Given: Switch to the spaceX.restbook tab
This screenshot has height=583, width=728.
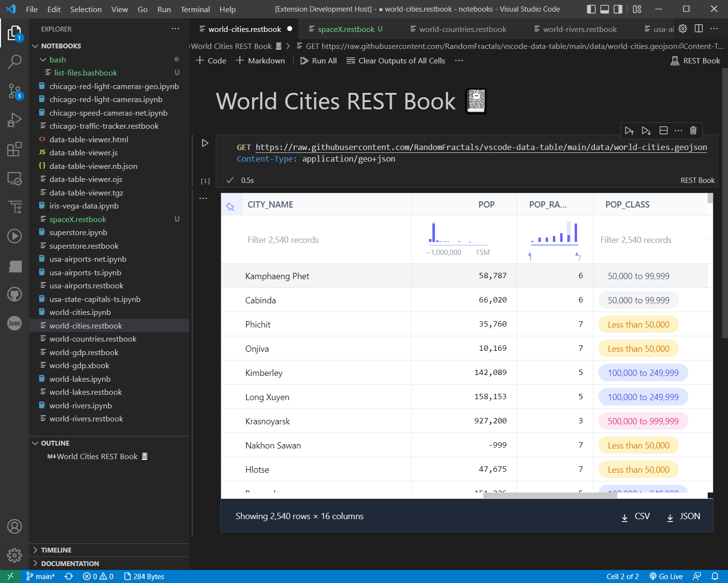Looking at the screenshot, I should click(x=346, y=29).
